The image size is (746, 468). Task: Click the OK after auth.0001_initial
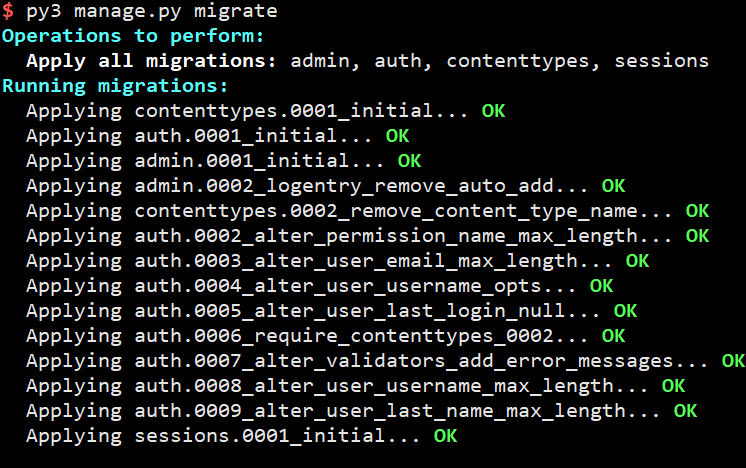click(397, 136)
